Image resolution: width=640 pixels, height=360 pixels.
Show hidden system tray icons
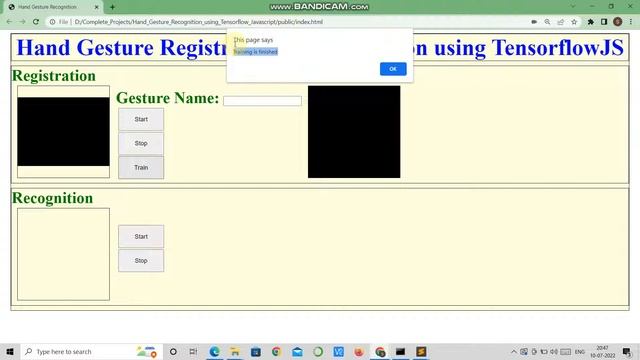[x=514, y=351]
